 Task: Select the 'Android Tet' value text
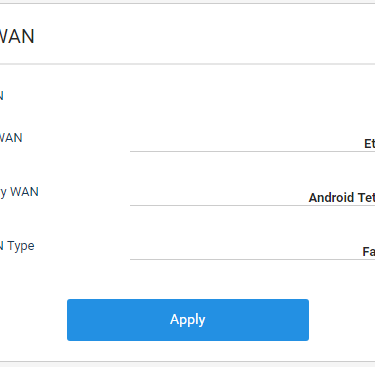tap(342, 198)
